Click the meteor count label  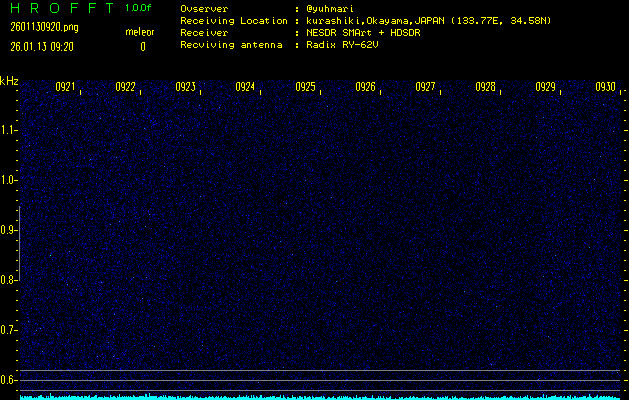click(140, 32)
